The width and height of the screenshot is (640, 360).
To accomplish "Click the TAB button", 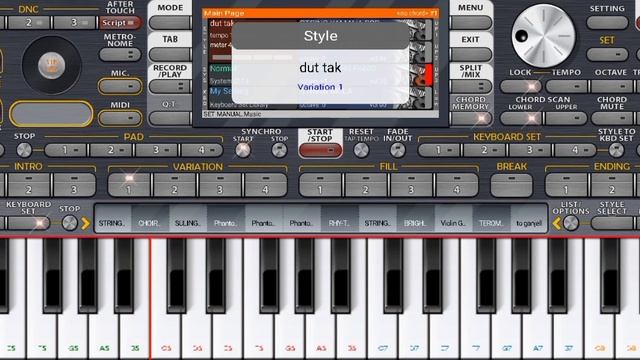I will 170,54.
